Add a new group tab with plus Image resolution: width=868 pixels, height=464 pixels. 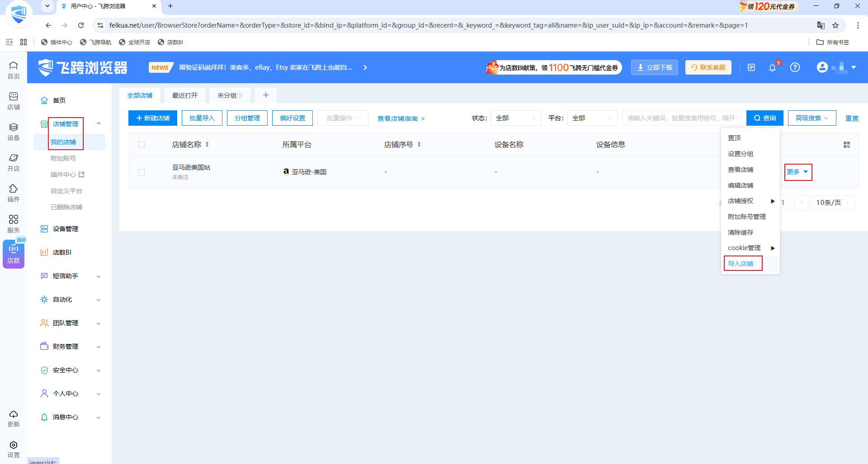tap(266, 95)
